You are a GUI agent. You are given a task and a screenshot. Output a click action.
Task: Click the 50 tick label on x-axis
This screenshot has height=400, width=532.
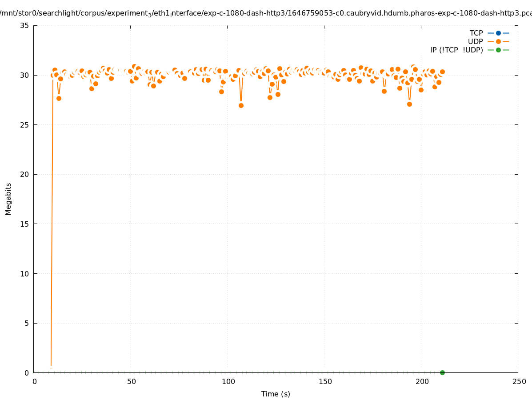(131, 381)
